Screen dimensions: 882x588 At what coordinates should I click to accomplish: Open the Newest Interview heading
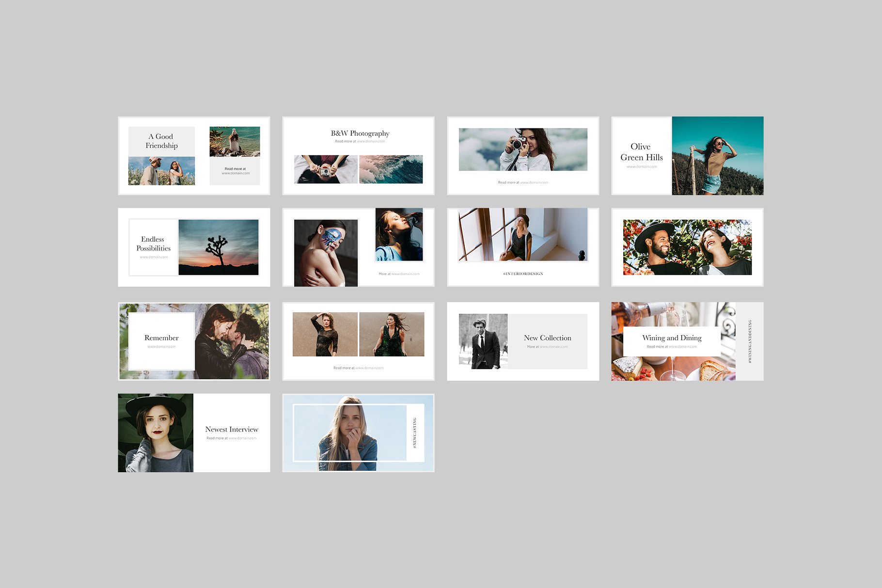click(x=232, y=430)
